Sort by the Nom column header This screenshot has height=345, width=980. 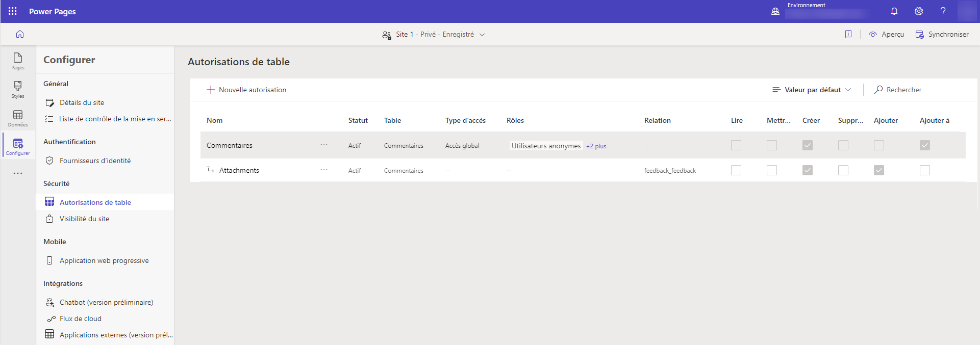click(x=215, y=120)
